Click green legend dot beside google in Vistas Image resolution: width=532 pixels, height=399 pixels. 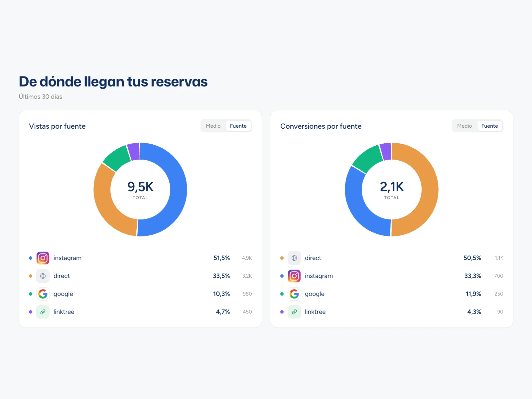pos(31,294)
